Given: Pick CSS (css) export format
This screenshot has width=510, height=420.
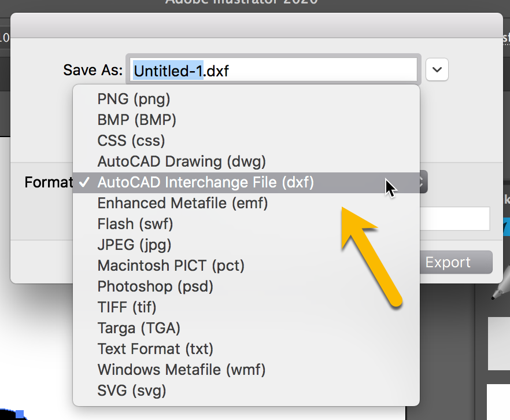Looking at the screenshot, I should [x=131, y=141].
